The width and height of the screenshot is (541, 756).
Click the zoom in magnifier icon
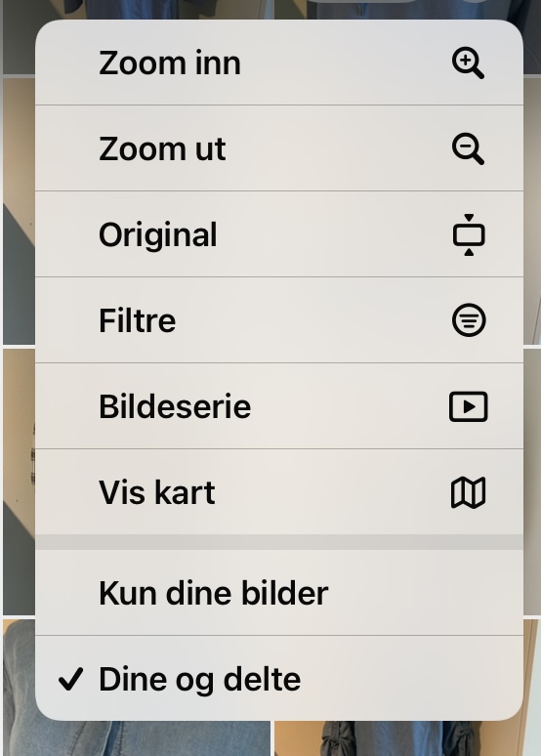point(468,63)
